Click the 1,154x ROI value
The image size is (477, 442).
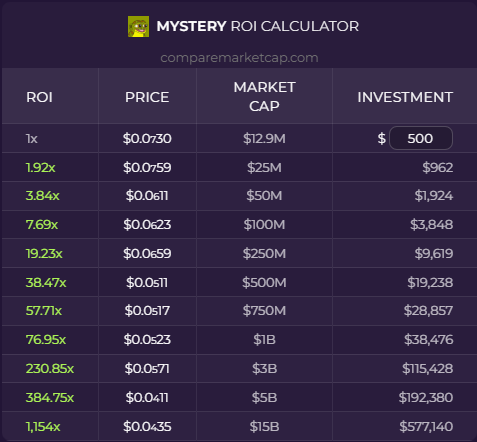(x=43, y=427)
